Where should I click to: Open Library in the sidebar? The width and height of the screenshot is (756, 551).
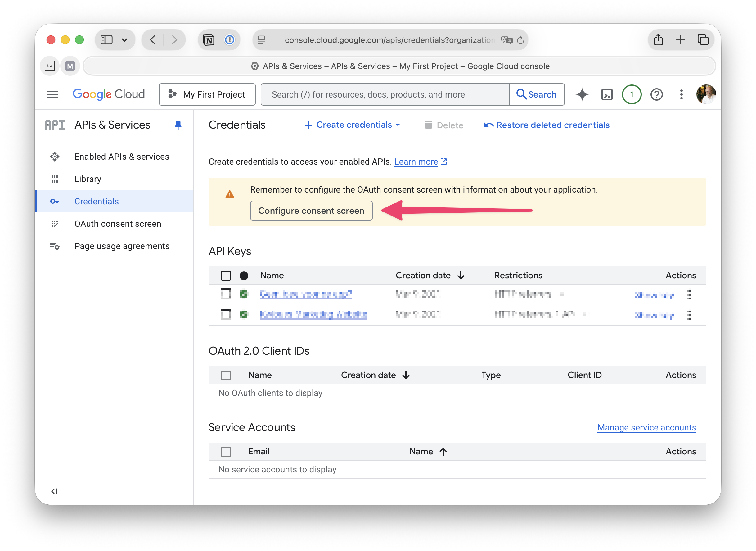[88, 179]
